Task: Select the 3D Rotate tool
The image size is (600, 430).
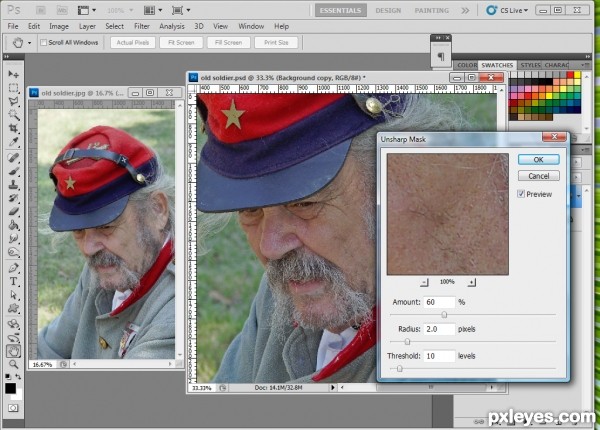Action: [x=13, y=324]
